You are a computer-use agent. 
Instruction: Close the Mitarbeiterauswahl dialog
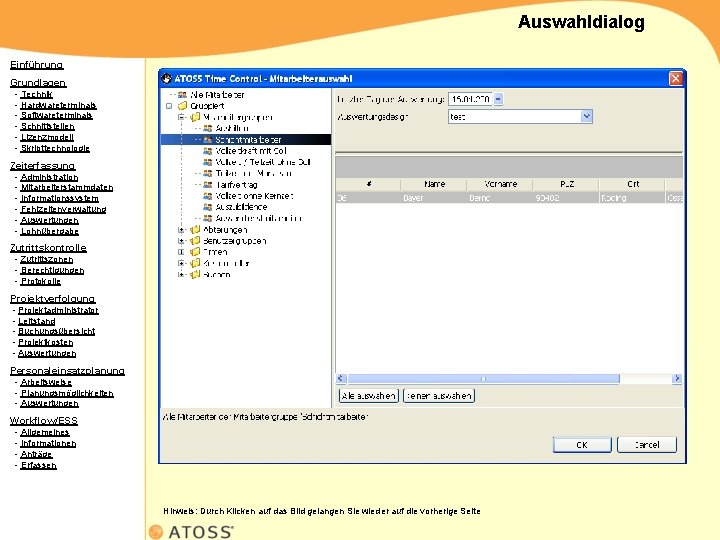tap(675, 79)
